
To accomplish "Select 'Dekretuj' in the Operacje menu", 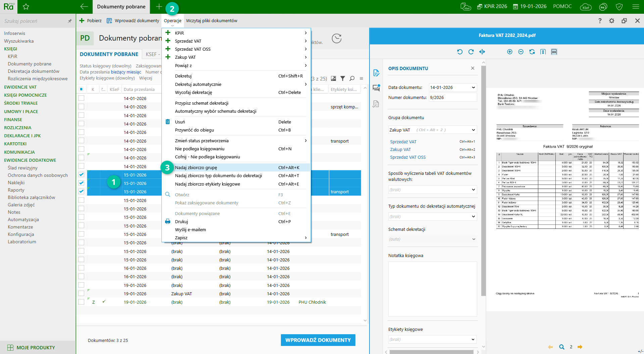I will pyautogui.click(x=183, y=76).
